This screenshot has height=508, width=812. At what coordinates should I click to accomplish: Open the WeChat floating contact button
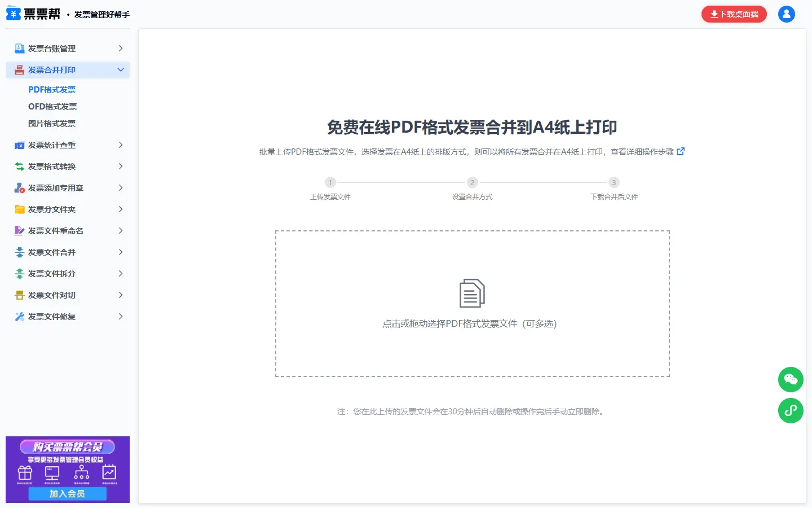point(791,379)
